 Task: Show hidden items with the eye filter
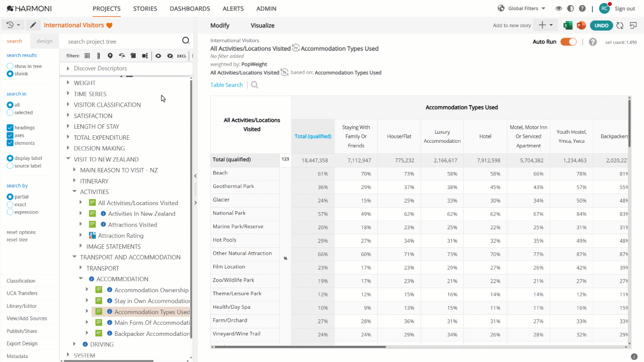click(x=158, y=56)
